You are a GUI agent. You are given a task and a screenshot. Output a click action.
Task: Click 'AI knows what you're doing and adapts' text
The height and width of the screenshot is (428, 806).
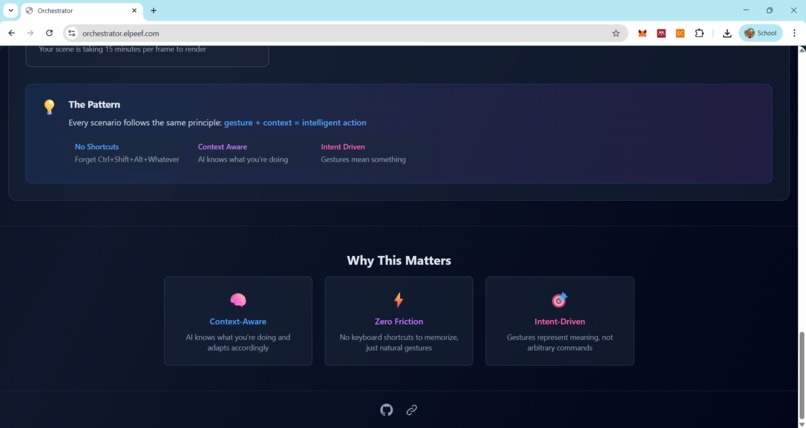click(x=238, y=342)
